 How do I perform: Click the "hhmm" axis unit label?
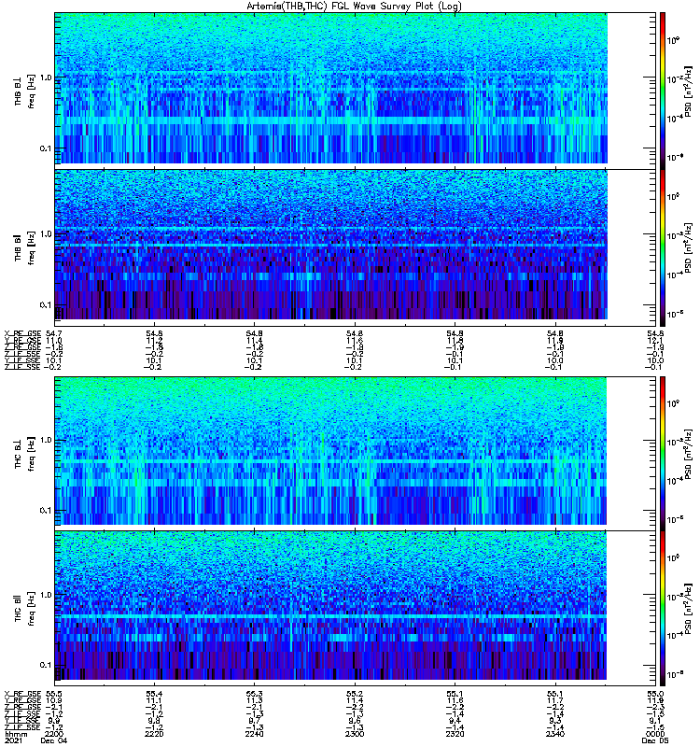click(x=16, y=734)
